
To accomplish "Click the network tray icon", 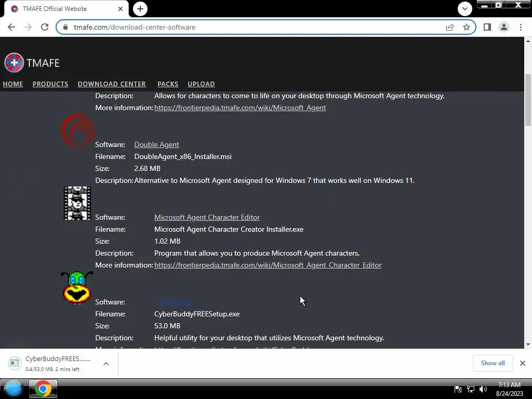I will click(x=471, y=389).
